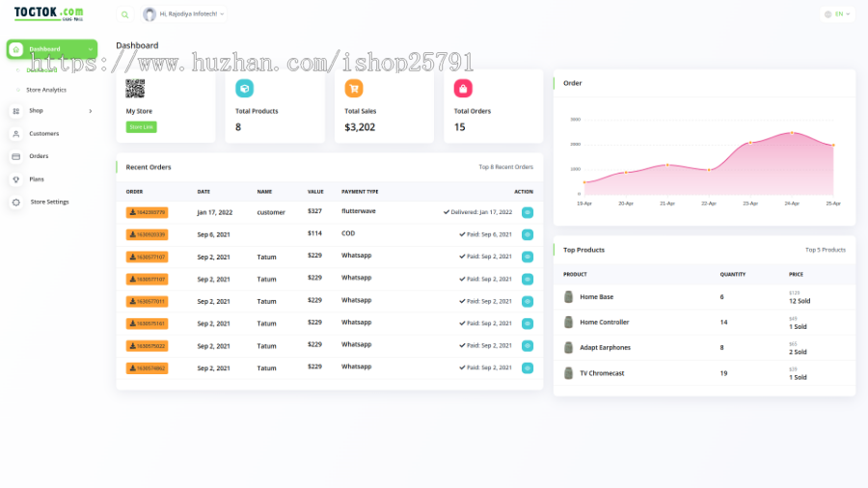Image resolution: width=868 pixels, height=488 pixels.
Task: Click the Shop grid icon
Action: (x=16, y=111)
